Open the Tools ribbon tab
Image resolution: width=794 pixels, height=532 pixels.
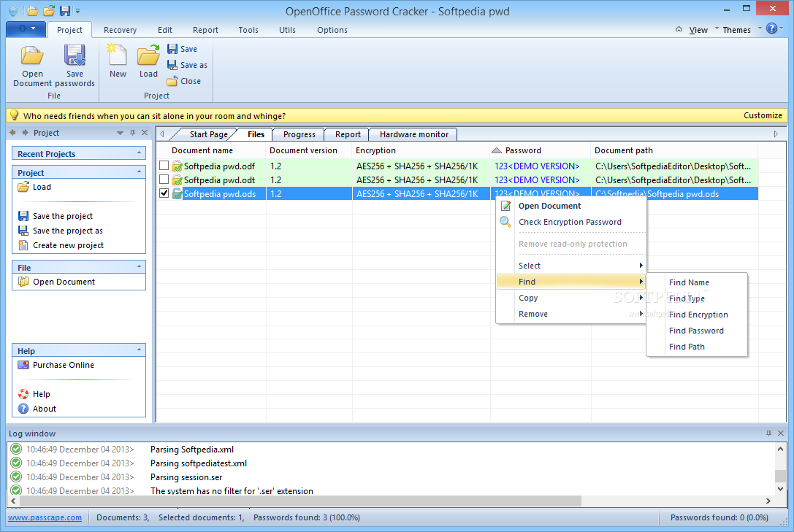click(x=248, y=30)
